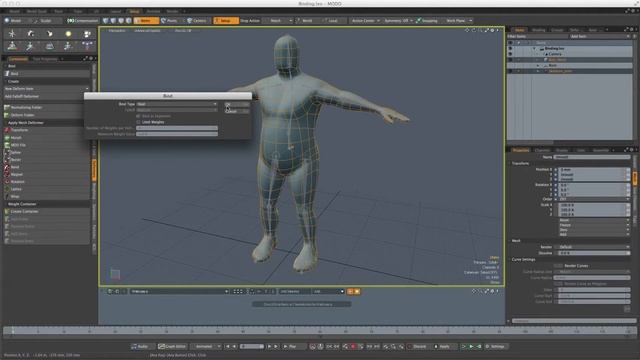640x360 pixels.
Task: Select the Items selection mode button
Action: (146, 20)
